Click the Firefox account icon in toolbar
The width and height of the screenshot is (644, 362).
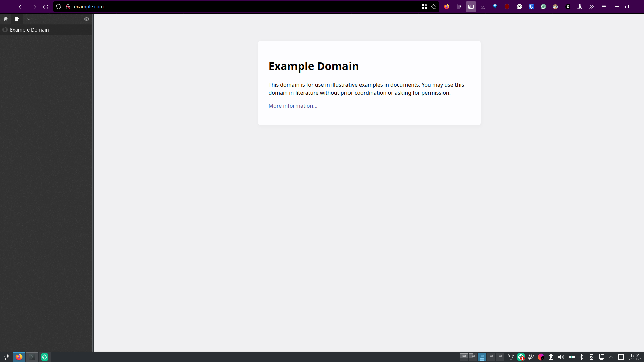(447, 7)
